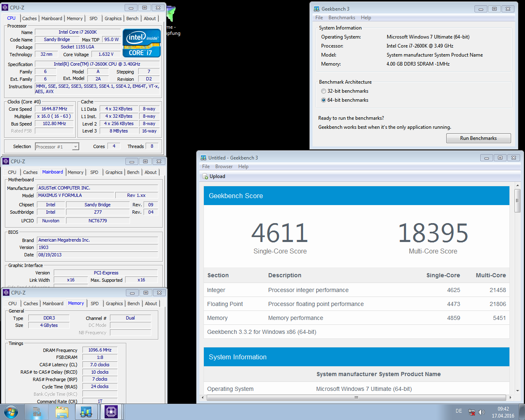525x420 pixels.
Task: Click the 'Intel Core i7 2600K' name field
Action: [78, 32]
